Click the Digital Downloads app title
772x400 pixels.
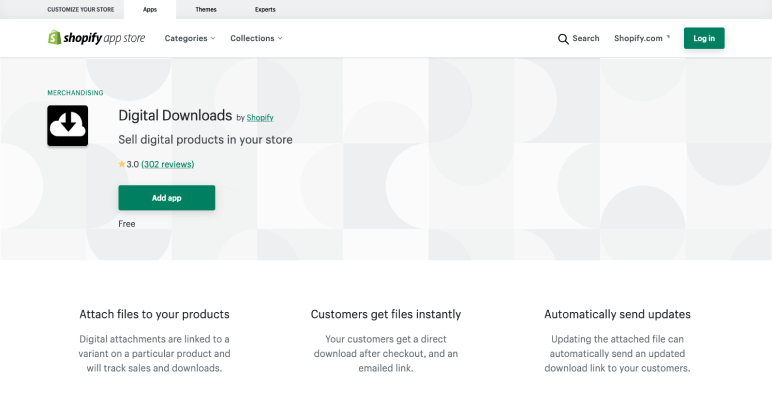pyautogui.click(x=175, y=115)
